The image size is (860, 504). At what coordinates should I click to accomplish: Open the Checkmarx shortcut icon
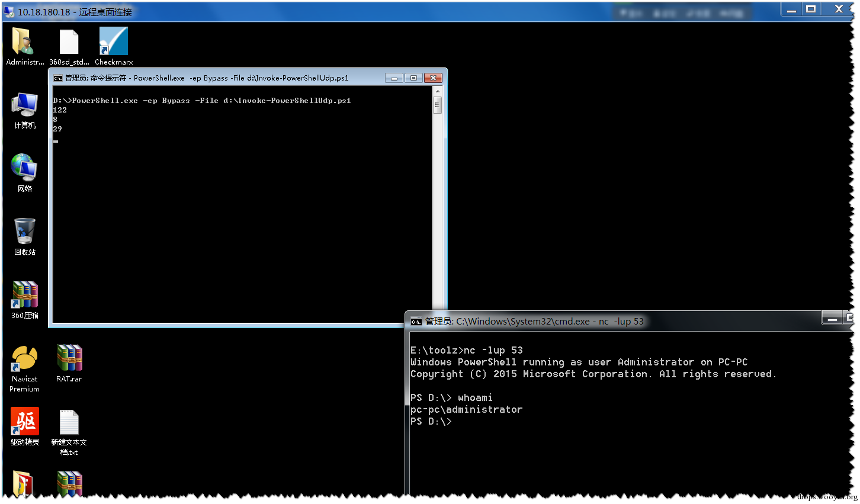tap(114, 46)
